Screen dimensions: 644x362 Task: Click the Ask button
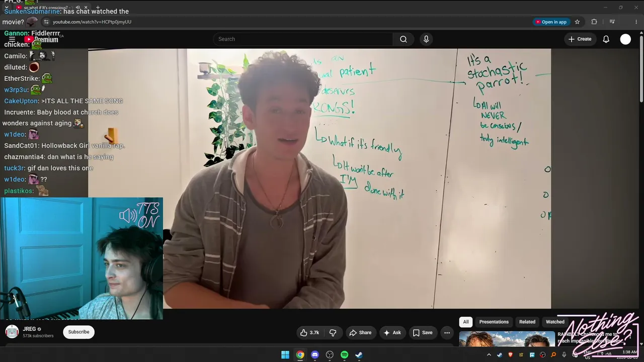pyautogui.click(x=392, y=332)
